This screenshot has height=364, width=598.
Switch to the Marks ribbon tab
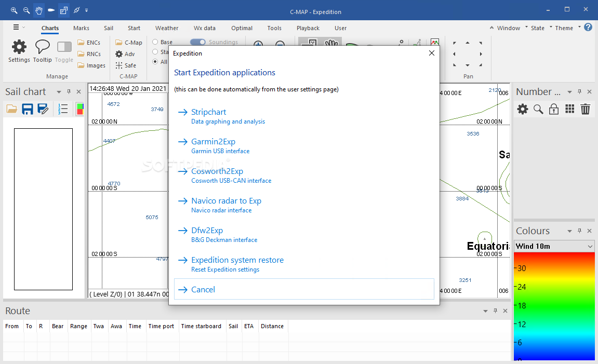(81, 28)
